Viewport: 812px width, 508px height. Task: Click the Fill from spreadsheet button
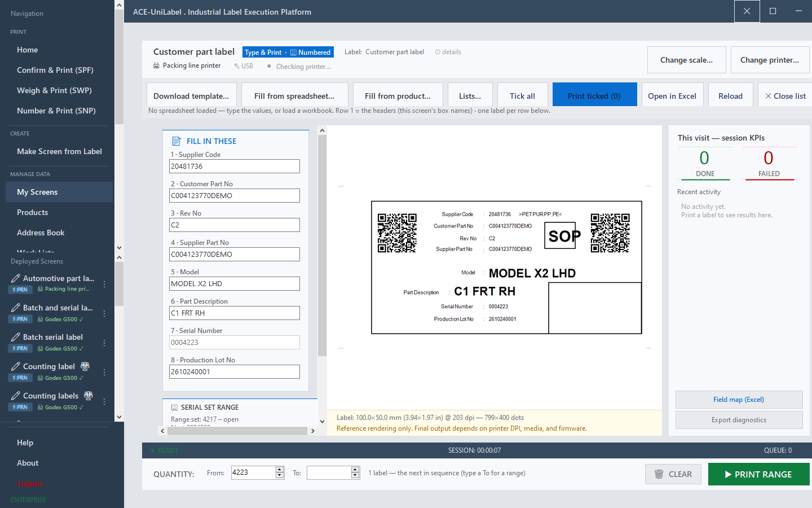(x=294, y=95)
